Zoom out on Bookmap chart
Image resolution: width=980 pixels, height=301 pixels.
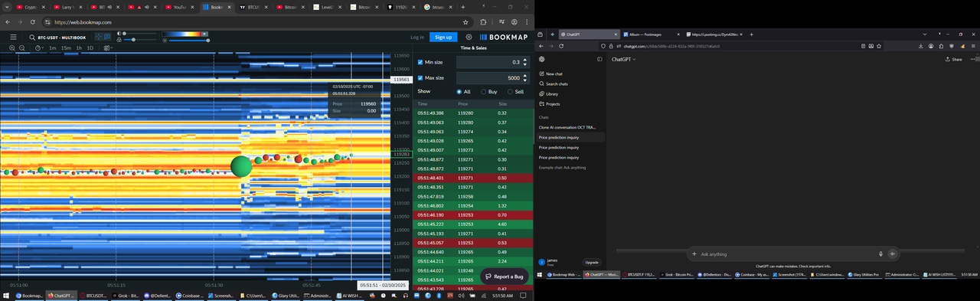pos(23,48)
